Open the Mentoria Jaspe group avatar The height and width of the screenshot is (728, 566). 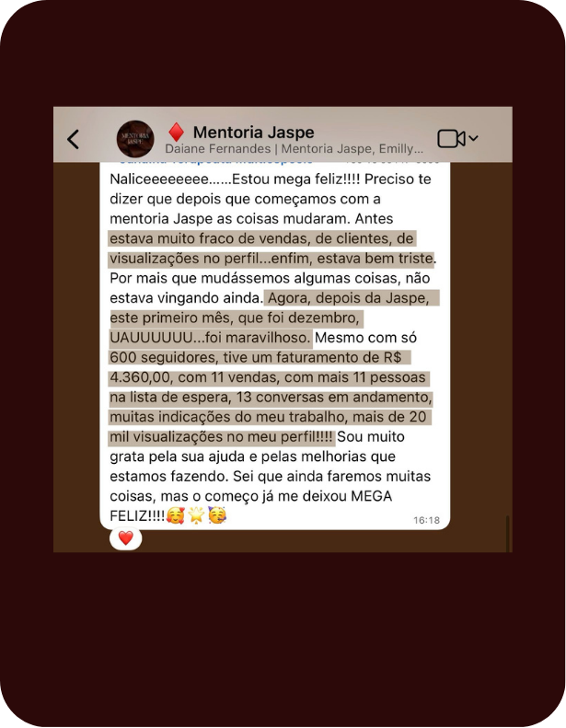[x=135, y=139]
